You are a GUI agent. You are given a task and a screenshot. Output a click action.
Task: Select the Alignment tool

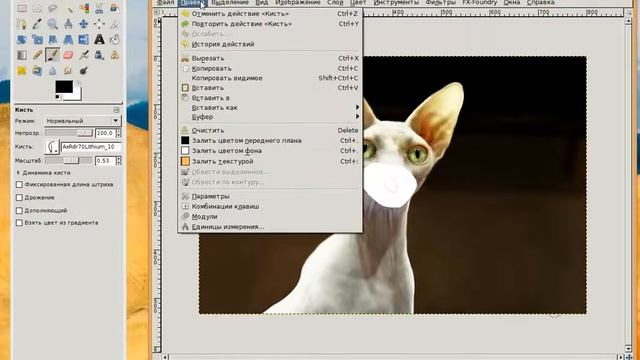99,24
